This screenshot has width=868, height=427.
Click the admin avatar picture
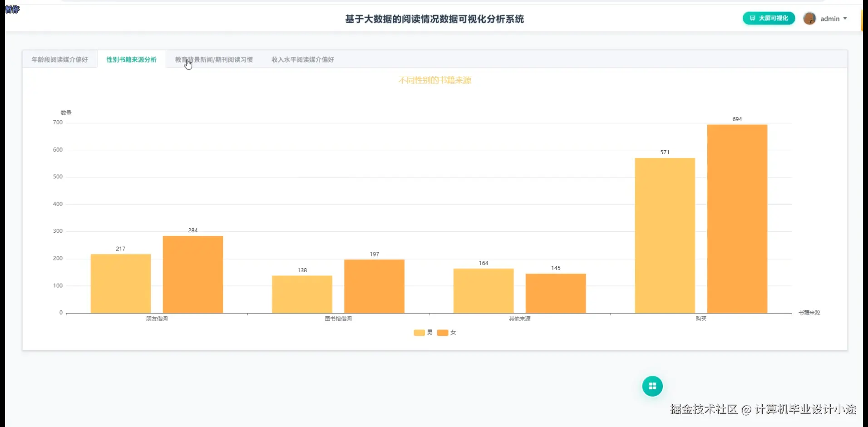pyautogui.click(x=809, y=19)
